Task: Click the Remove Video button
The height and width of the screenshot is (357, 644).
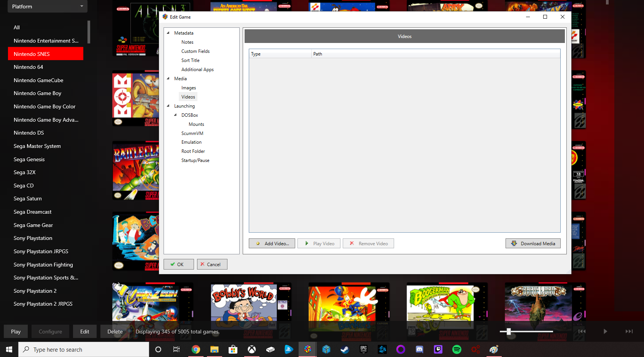Action: [x=368, y=243]
